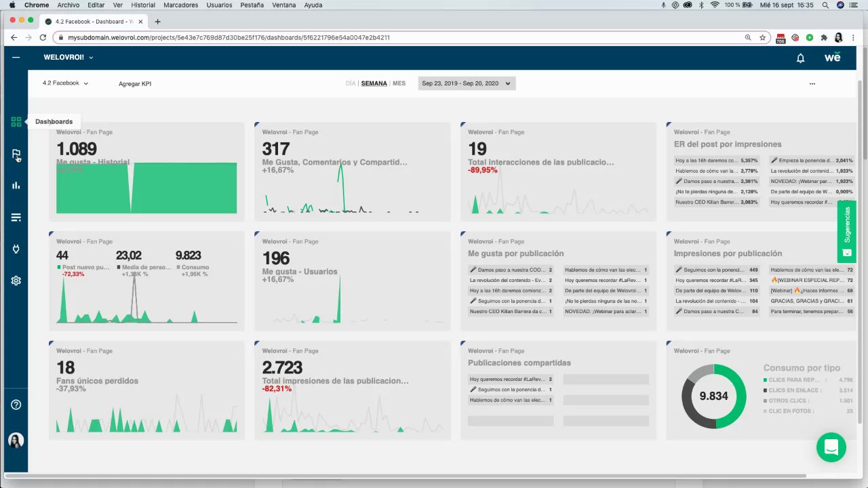
Task: Open Spotlight search in menu bar
Action: point(825,5)
